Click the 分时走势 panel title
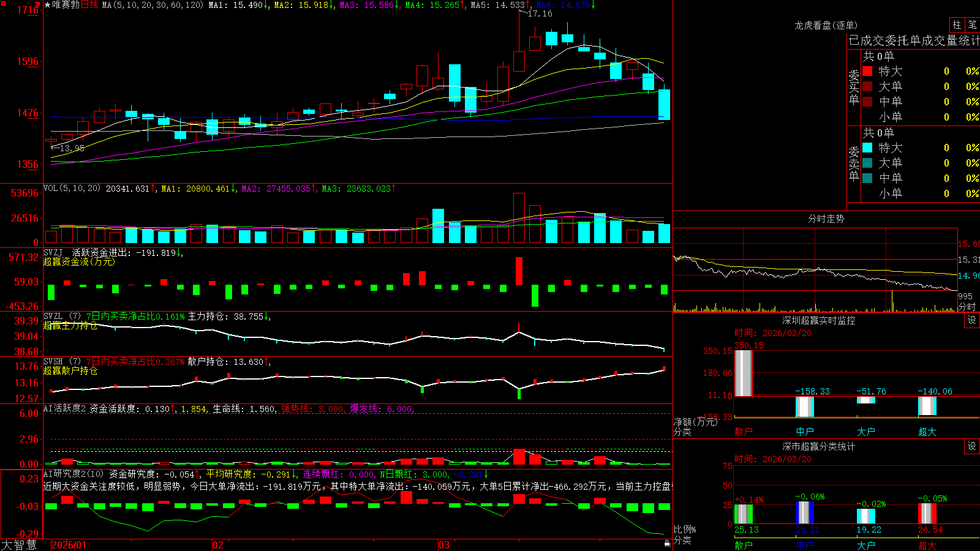 [x=826, y=219]
